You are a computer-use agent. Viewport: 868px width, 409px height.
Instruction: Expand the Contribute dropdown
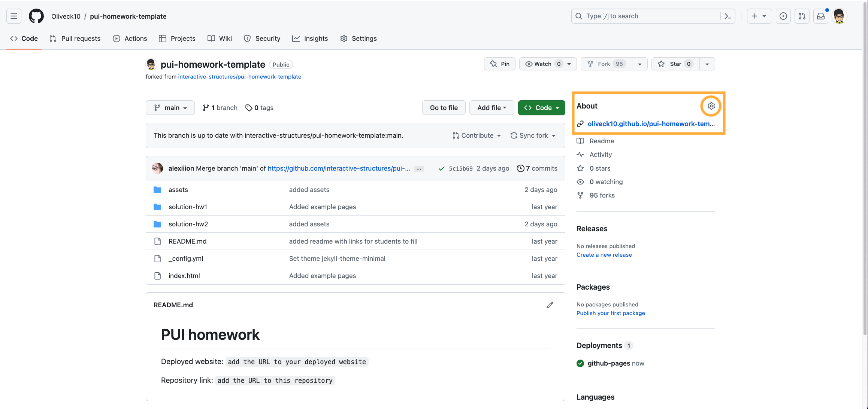477,135
